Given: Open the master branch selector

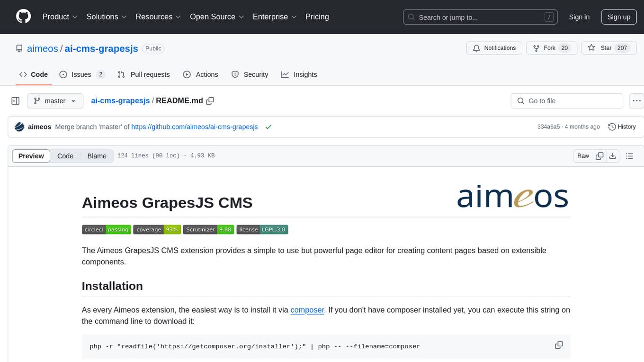Looking at the screenshot, I should click(55, 101).
